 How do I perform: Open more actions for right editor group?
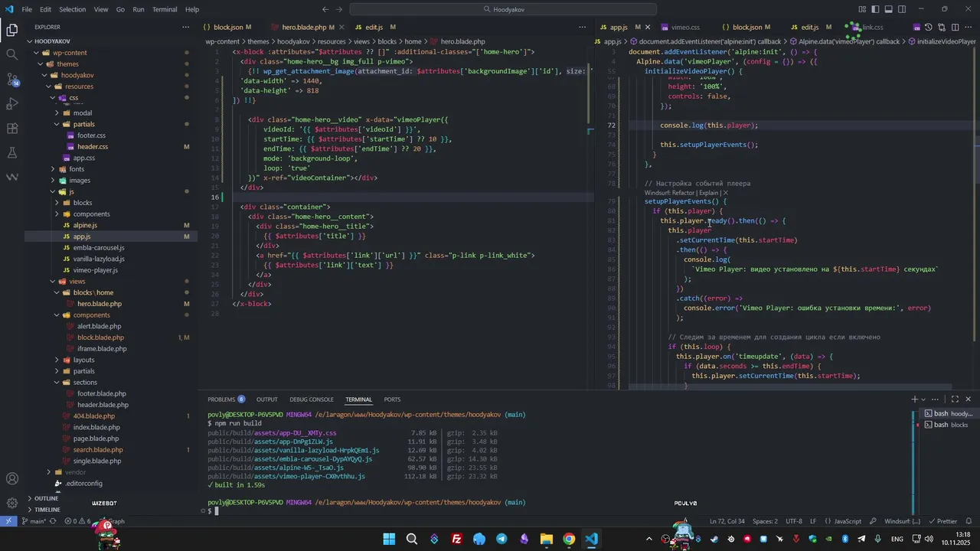tap(969, 28)
